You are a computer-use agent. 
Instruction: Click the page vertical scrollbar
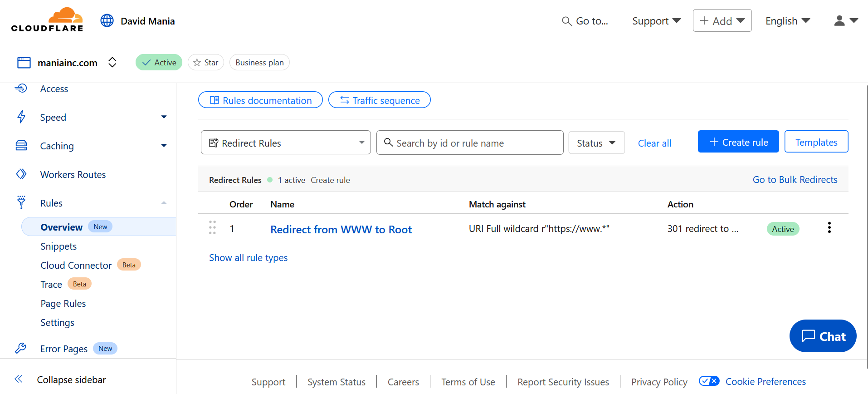click(867, 227)
